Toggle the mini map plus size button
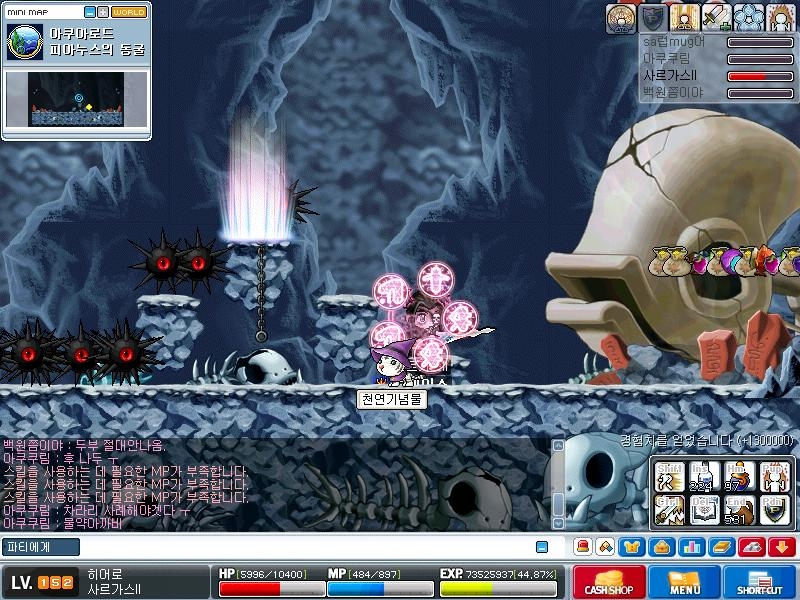This screenshot has height=600, width=800. click(x=103, y=12)
